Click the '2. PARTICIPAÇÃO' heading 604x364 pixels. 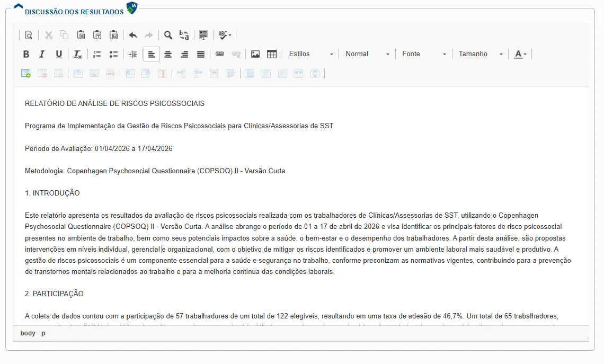pos(54,294)
